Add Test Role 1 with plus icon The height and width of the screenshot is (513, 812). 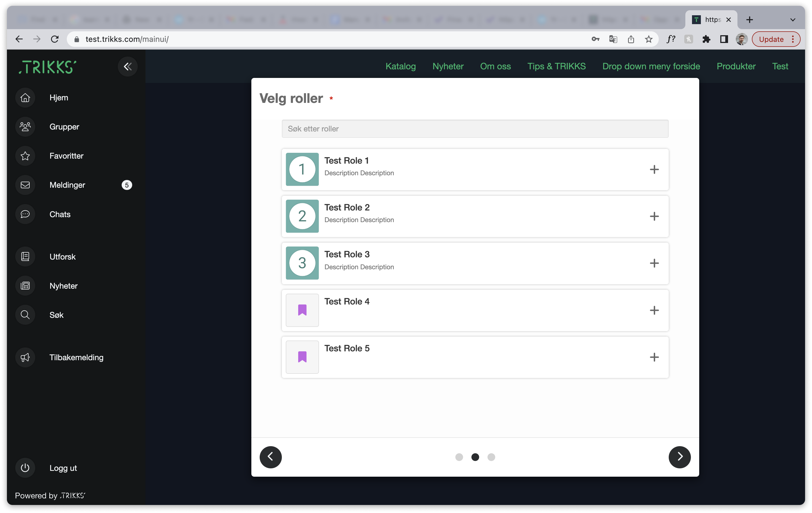654,169
